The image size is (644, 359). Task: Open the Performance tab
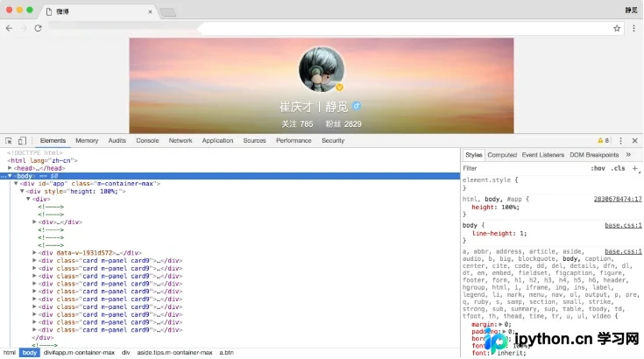294,141
